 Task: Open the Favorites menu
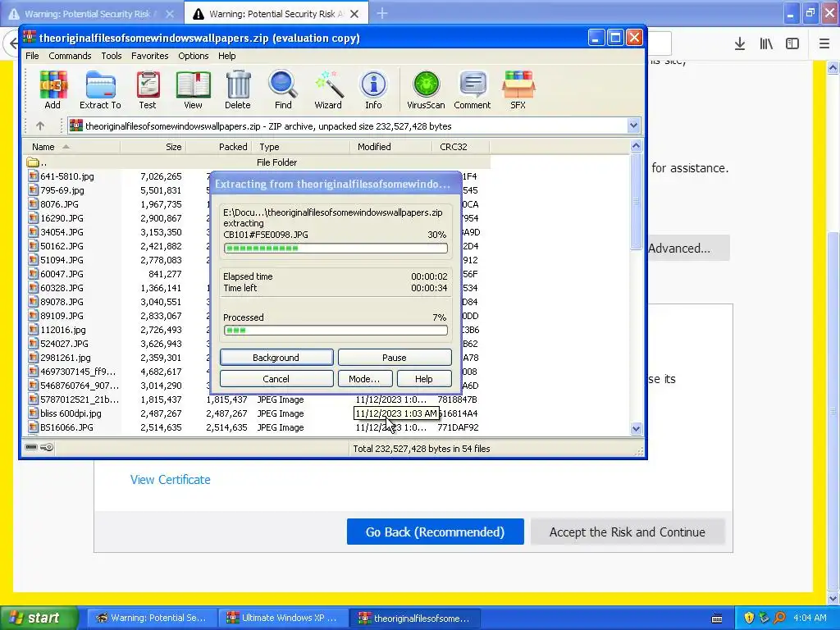tap(150, 56)
